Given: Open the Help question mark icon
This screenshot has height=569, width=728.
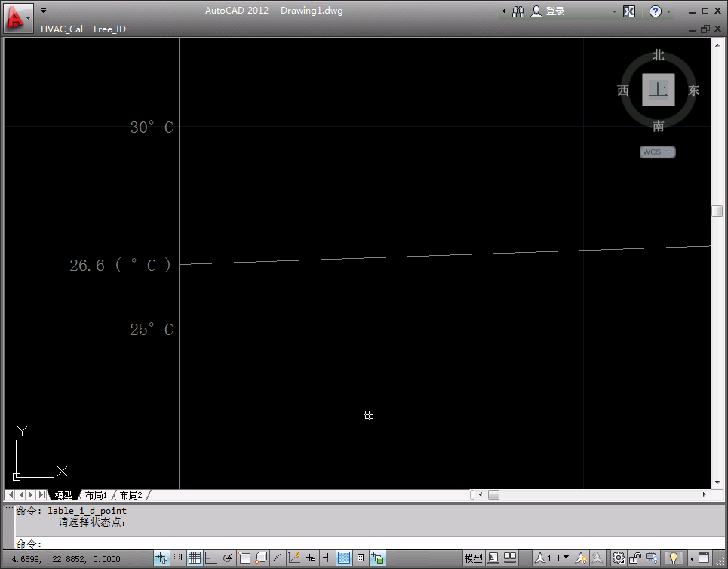Looking at the screenshot, I should 655,11.
